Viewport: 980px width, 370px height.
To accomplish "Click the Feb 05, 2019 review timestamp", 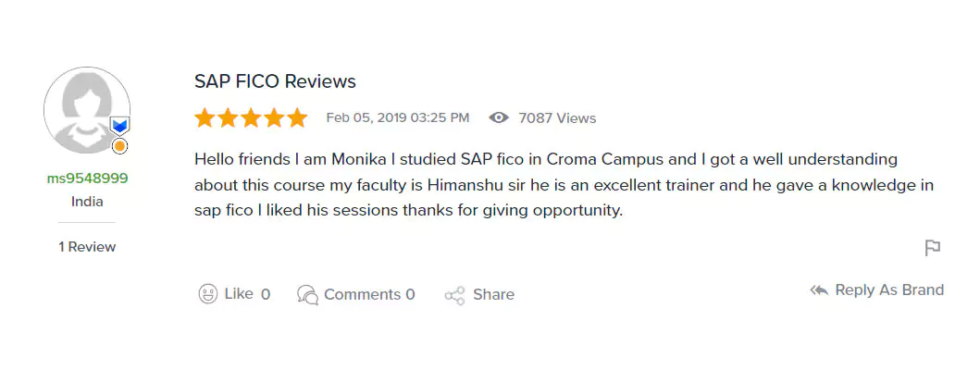I will (398, 117).
